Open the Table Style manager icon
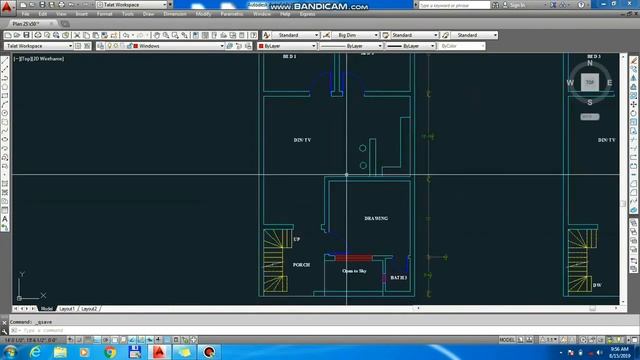Image resolution: width=640 pixels, height=360 pixels. pos(385,36)
